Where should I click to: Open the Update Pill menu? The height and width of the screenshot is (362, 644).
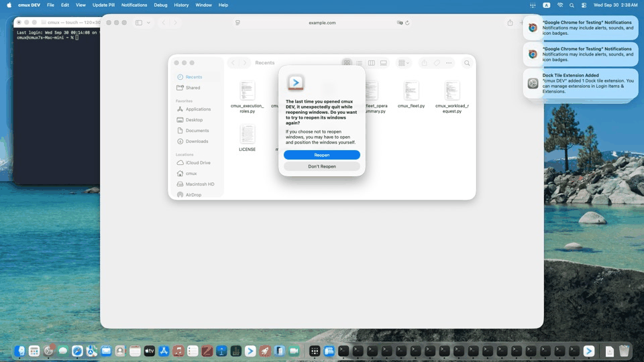point(103,5)
